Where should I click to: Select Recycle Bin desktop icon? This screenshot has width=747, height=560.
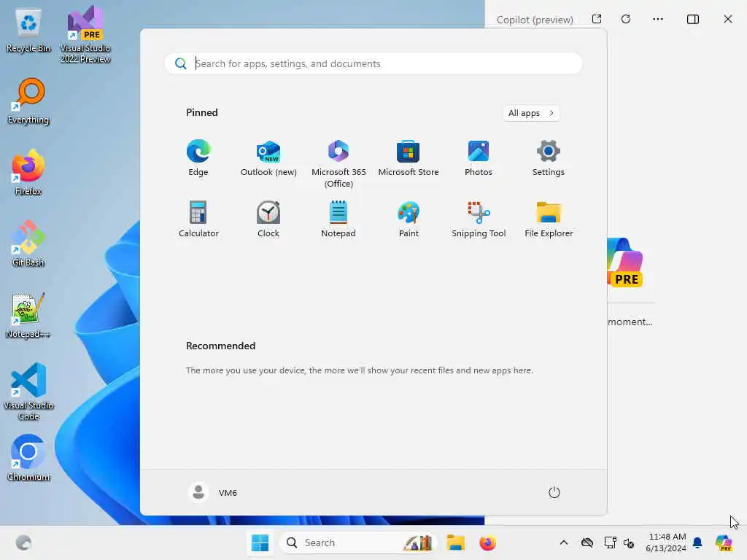pyautogui.click(x=28, y=31)
